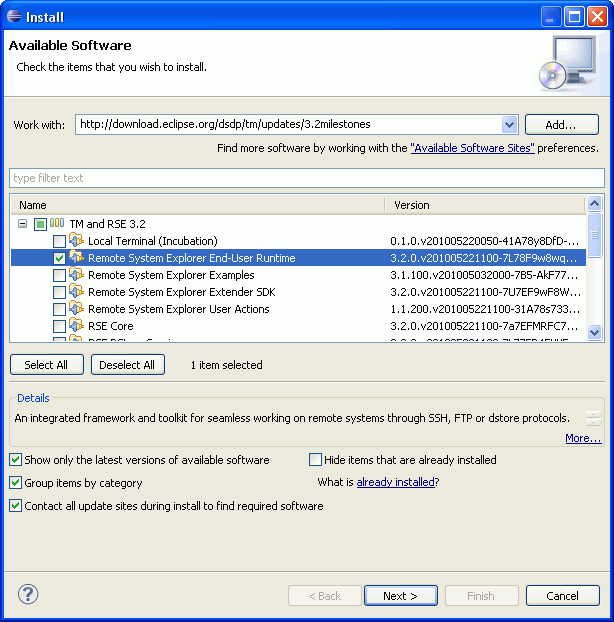Sort by the Version column header
The image size is (614, 622).
point(485,205)
